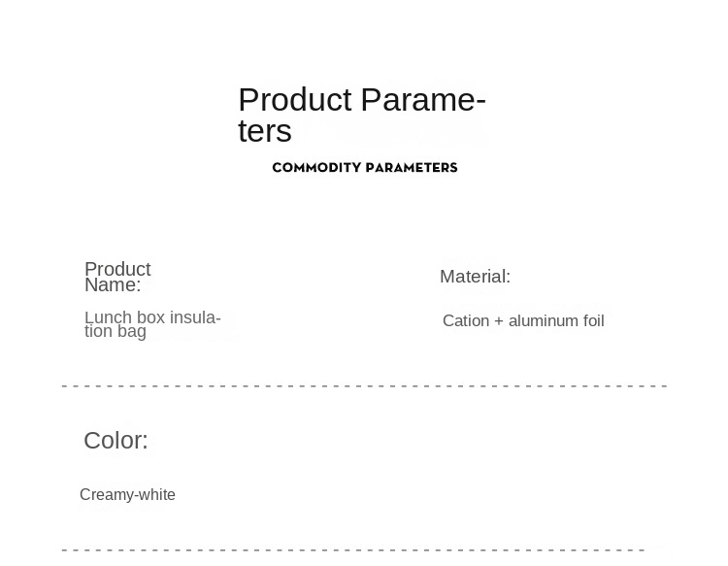Click the word "Lunch" in the product name

click(106, 317)
